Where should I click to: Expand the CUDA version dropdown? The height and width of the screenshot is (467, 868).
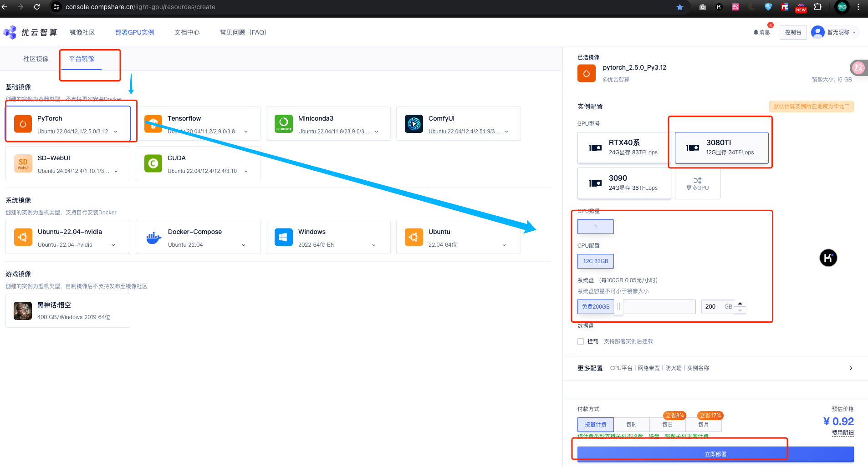pyautogui.click(x=246, y=171)
